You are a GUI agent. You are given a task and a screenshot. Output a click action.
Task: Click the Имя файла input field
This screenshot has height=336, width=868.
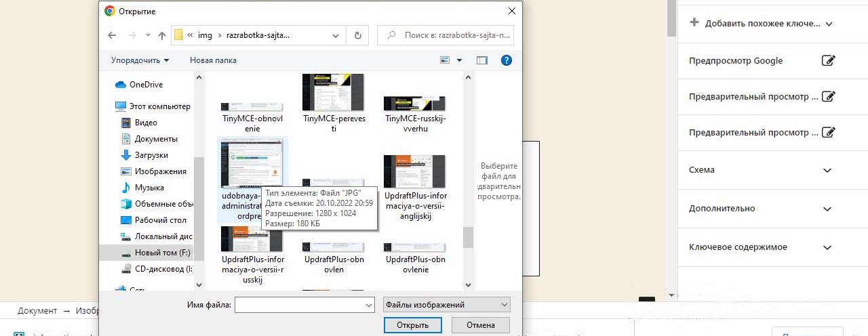[x=304, y=305]
